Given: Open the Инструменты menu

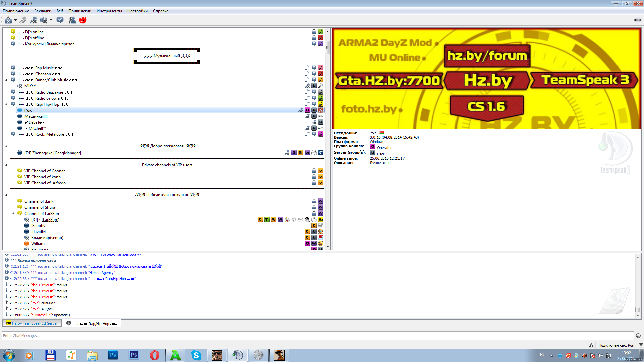Looking at the screenshot, I should tap(109, 11).
